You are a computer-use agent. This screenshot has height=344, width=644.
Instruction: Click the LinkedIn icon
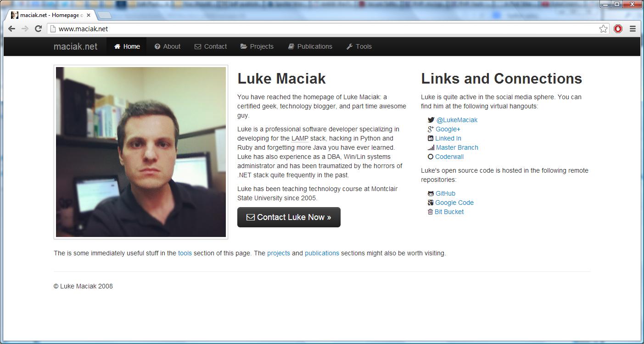431,138
